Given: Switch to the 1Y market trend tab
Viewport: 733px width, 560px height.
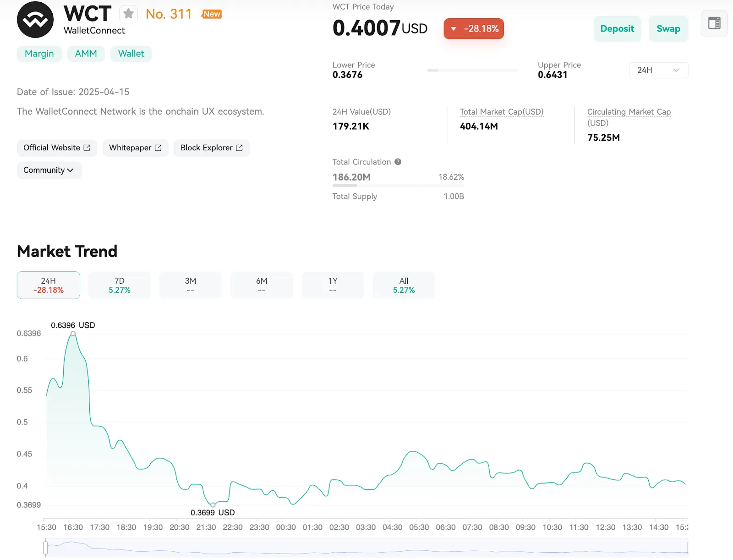Looking at the screenshot, I should [333, 285].
